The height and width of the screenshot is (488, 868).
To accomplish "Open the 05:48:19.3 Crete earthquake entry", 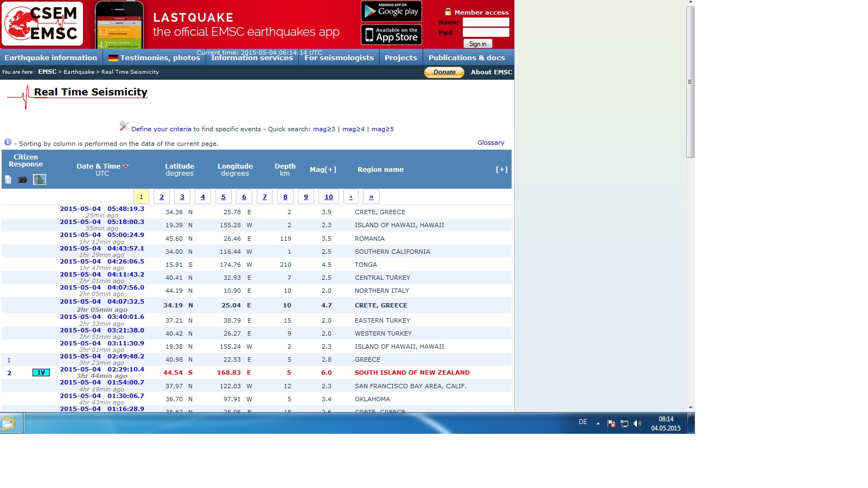I will click(x=102, y=209).
